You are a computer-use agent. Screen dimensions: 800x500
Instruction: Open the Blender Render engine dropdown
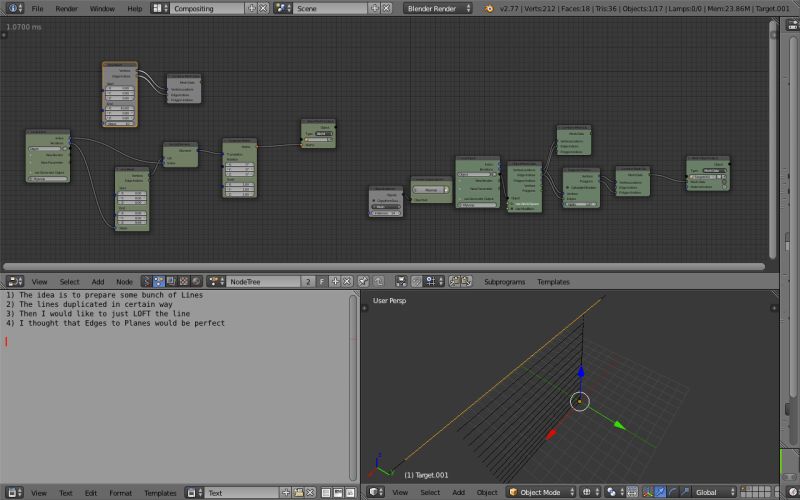(437, 8)
